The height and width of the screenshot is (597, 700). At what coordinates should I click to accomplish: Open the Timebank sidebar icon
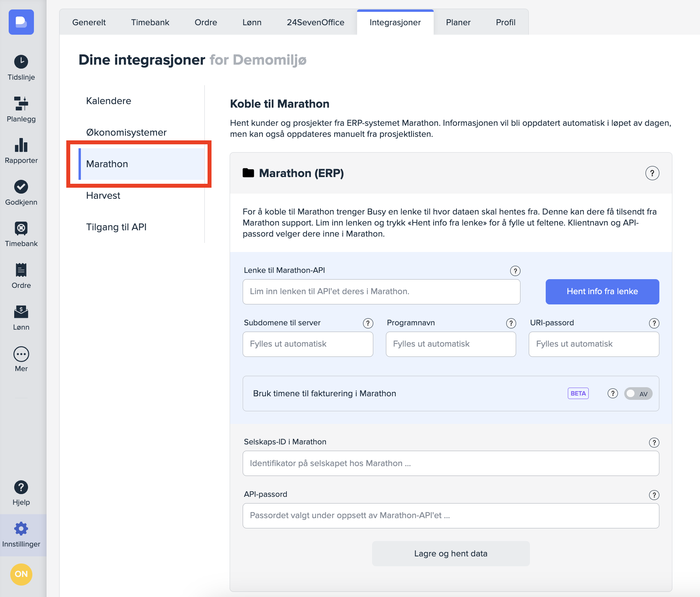click(21, 228)
